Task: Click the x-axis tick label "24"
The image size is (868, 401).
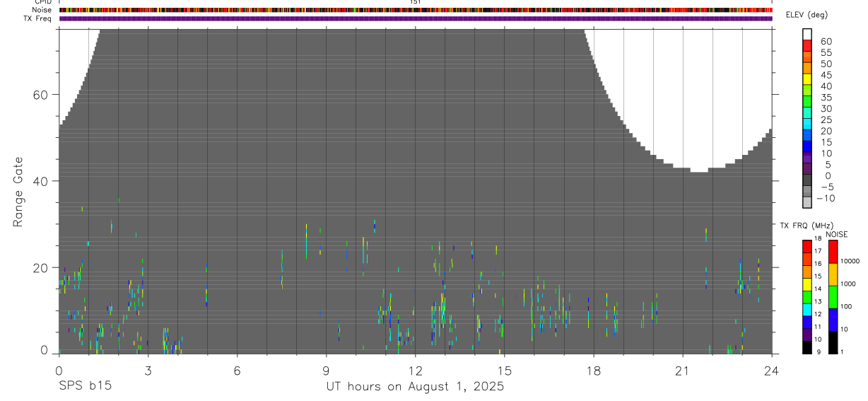Action: pos(771,370)
